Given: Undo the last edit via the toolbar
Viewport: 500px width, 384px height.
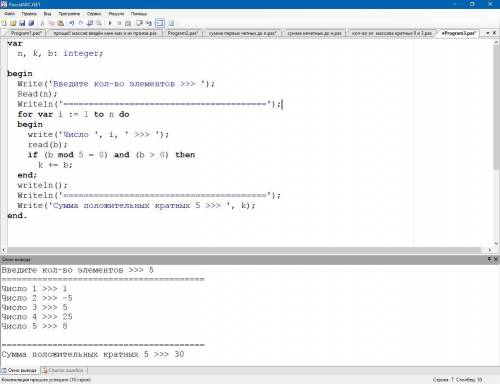Looking at the screenshot, I should click(71, 23).
